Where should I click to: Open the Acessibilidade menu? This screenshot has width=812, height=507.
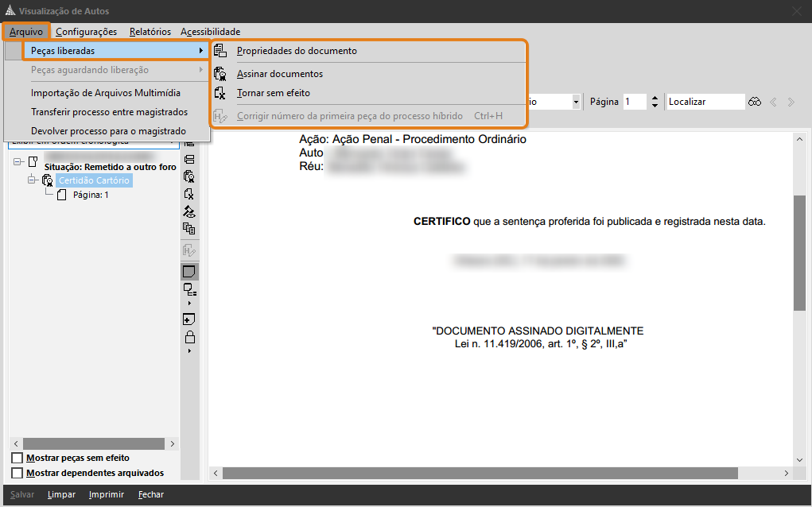coord(210,32)
